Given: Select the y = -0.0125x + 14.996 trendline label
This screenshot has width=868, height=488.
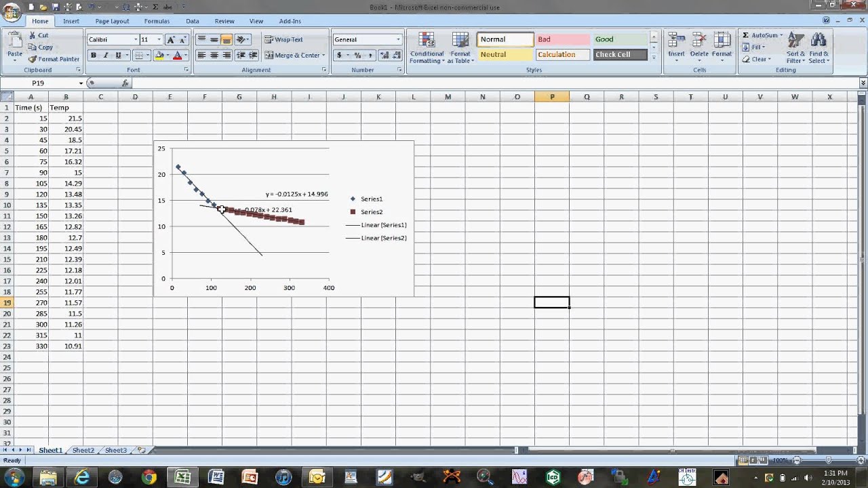Looking at the screenshot, I should pos(296,194).
